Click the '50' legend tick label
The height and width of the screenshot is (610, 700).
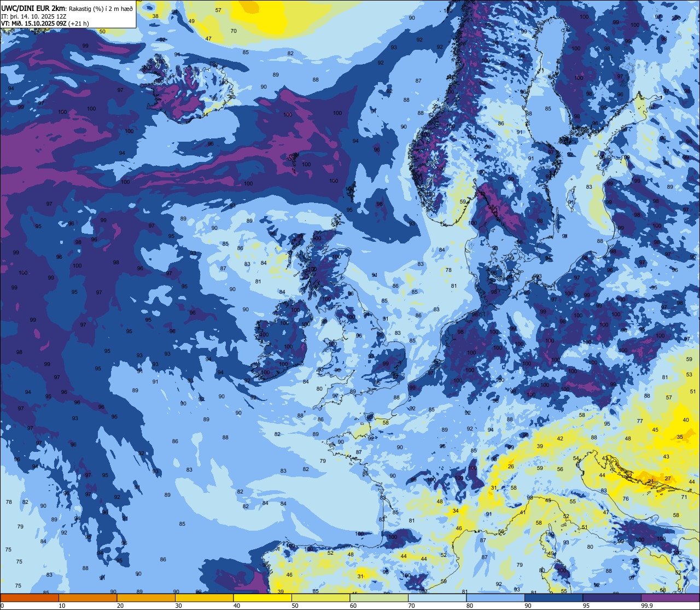(295, 606)
